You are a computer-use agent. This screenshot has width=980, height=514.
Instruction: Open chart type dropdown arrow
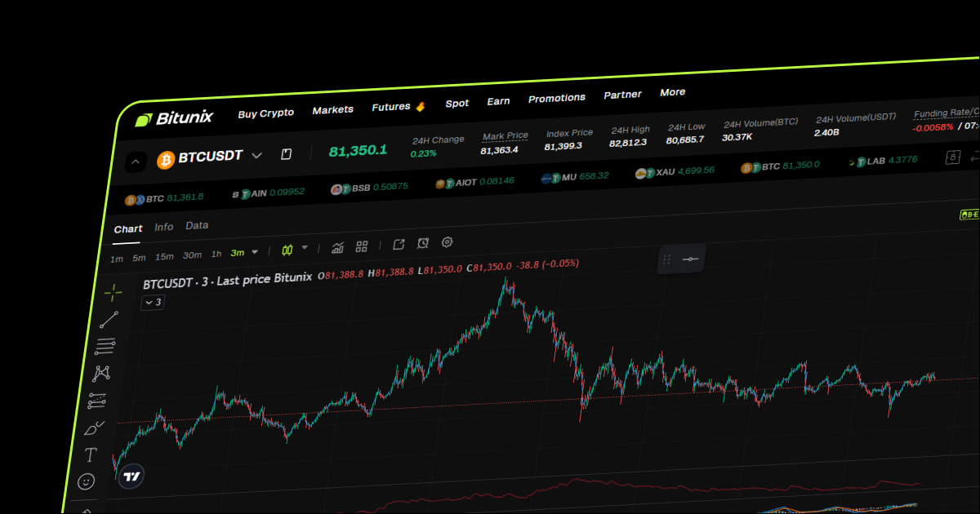305,248
